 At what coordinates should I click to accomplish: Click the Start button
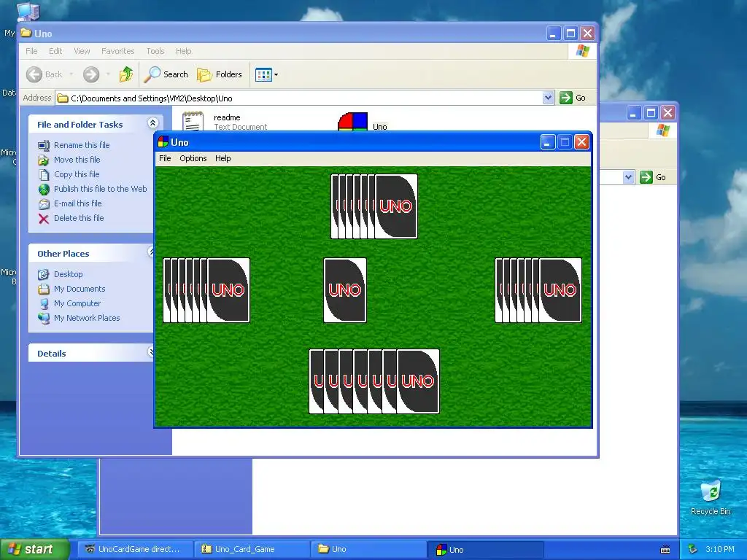click(x=34, y=549)
